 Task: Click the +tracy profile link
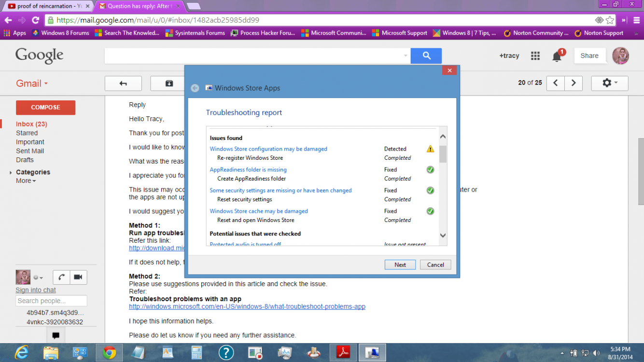tap(509, 56)
